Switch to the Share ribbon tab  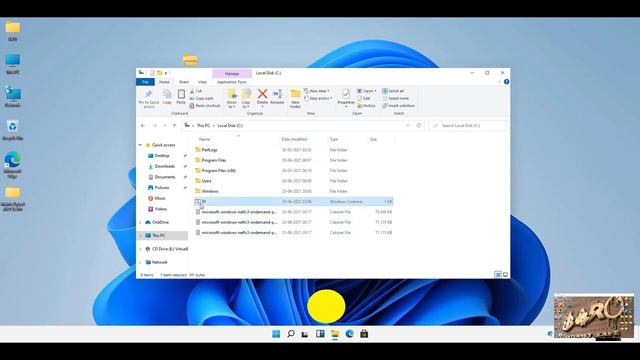184,82
